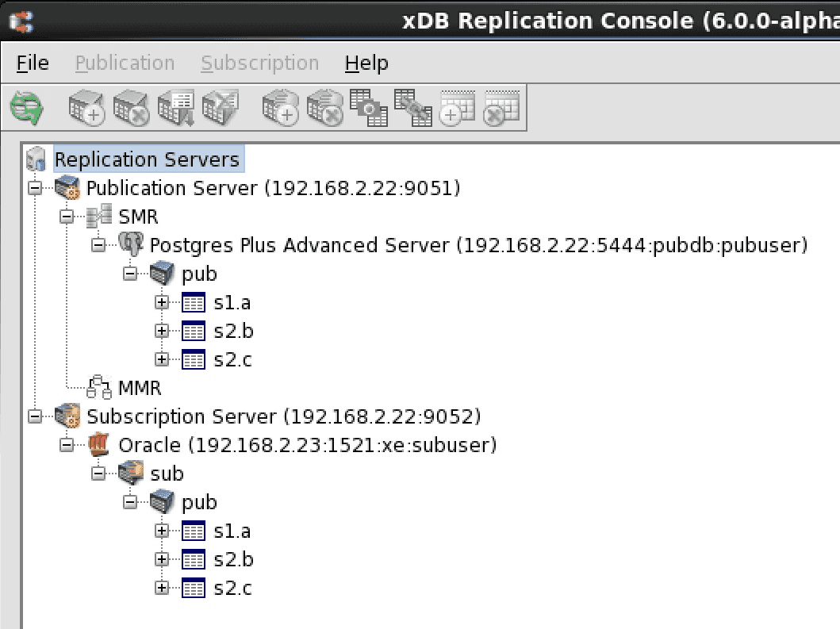The height and width of the screenshot is (629, 840).
Task: Click the Configure Schedule calendar-plus icon
Action: click(458, 107)
